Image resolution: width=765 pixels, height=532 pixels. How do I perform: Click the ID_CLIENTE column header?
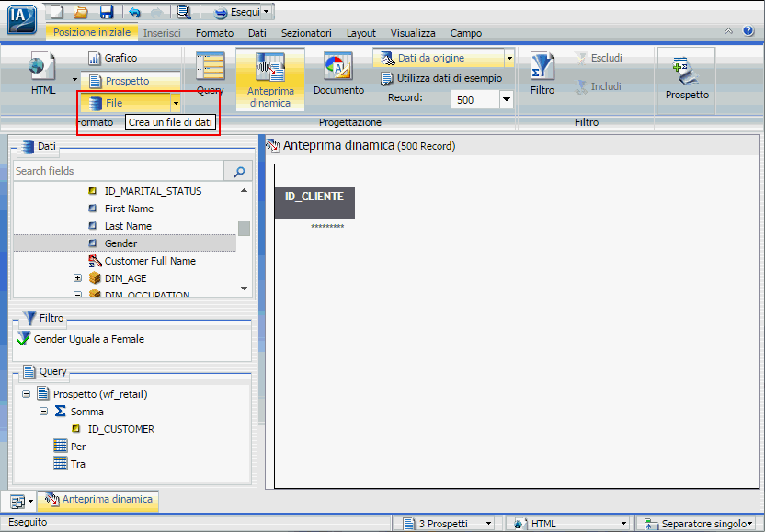[314, 202]
